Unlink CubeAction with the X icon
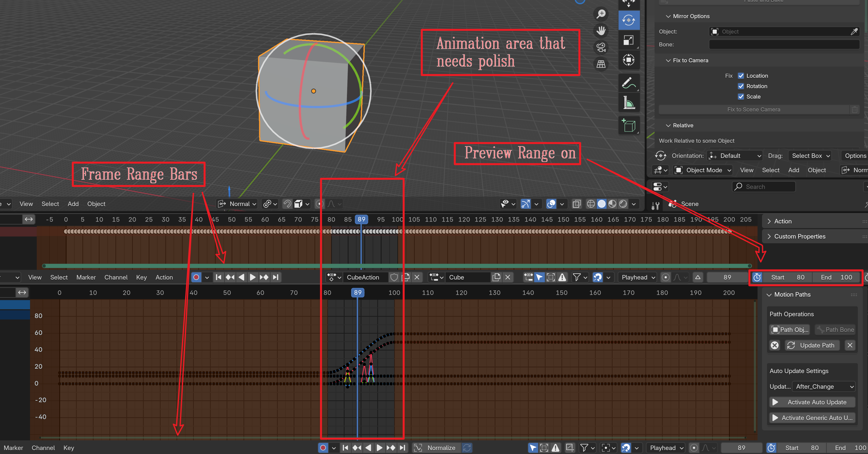 click(x=417, y=277)
